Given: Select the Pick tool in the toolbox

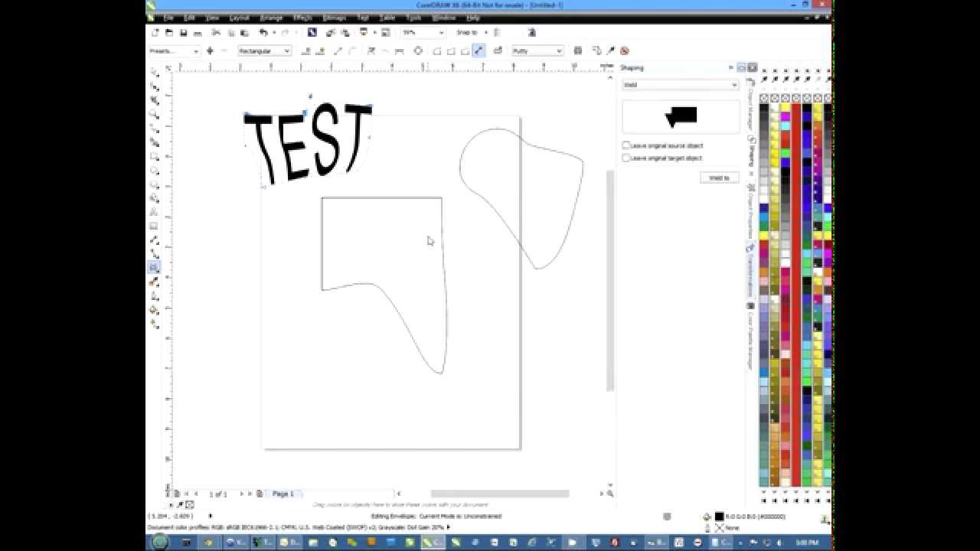Looking at the screenshot, I should 155,73.
